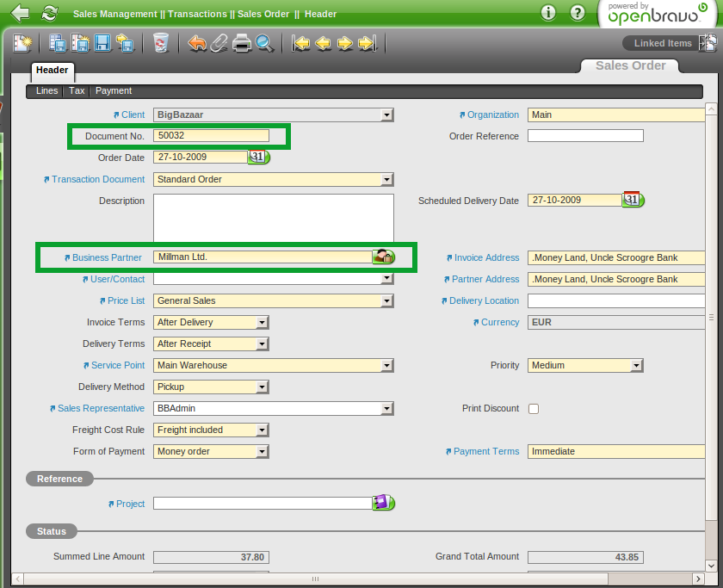Screen dimensions: 723x588
Task: Go to the first record arrow
Action: tap(300, 43)
